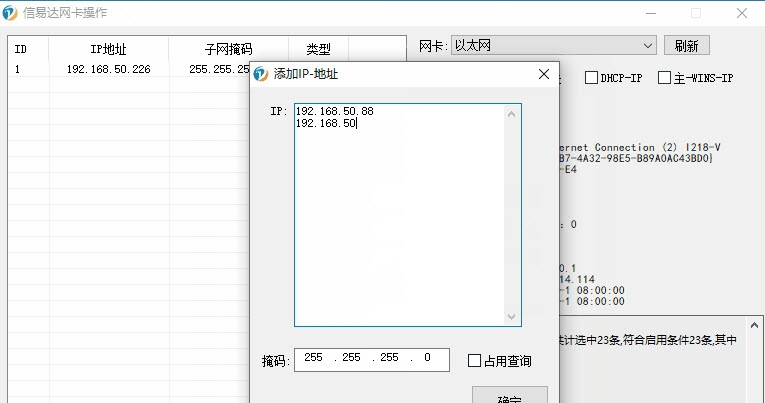The width and height of the screenshot is (765, 403).
Task: Sort by the ID column header
Action: pyautogui.click(x=28, y=49)
